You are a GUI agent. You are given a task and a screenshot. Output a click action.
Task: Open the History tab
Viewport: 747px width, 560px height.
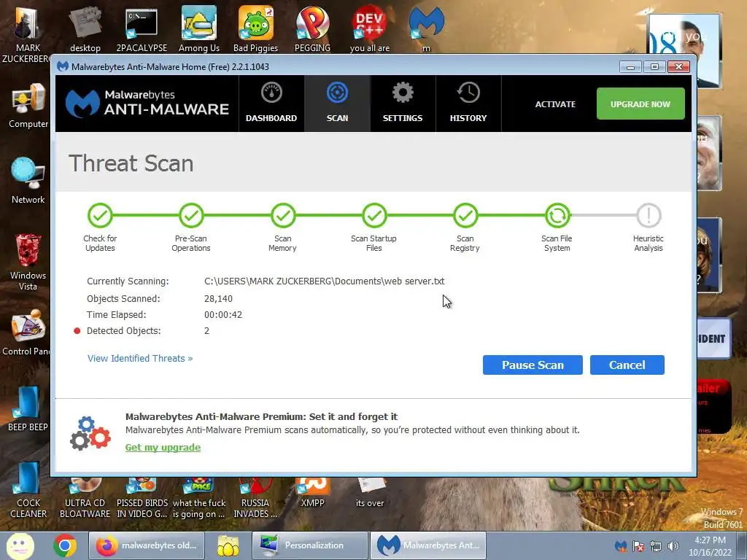[x=468, y=104]
